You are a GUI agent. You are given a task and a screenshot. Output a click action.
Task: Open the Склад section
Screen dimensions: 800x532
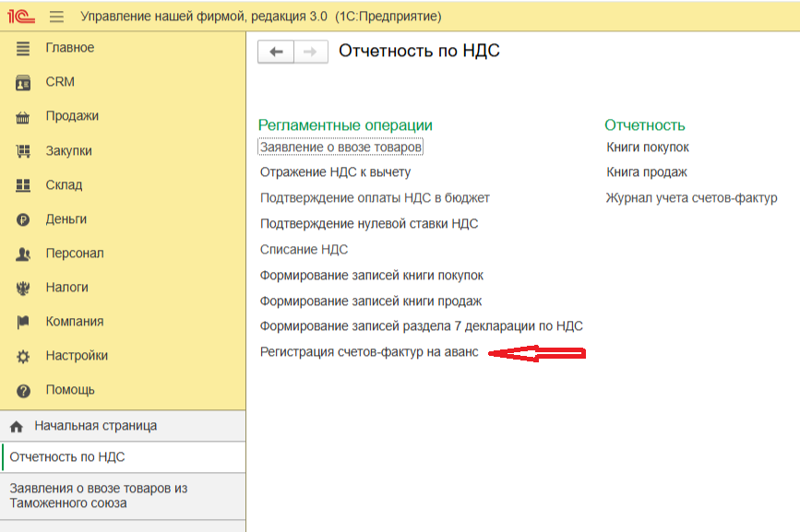[x=64, y=184]
